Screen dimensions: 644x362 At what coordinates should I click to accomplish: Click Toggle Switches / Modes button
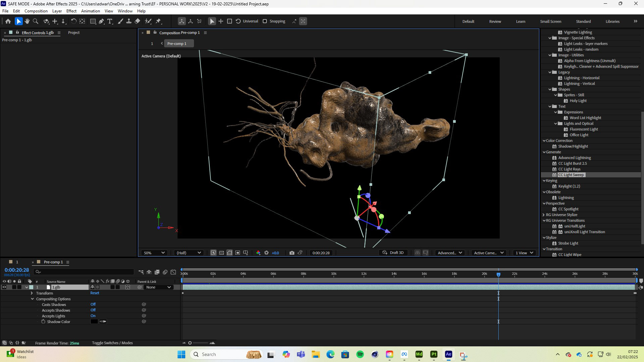point(112,343)
